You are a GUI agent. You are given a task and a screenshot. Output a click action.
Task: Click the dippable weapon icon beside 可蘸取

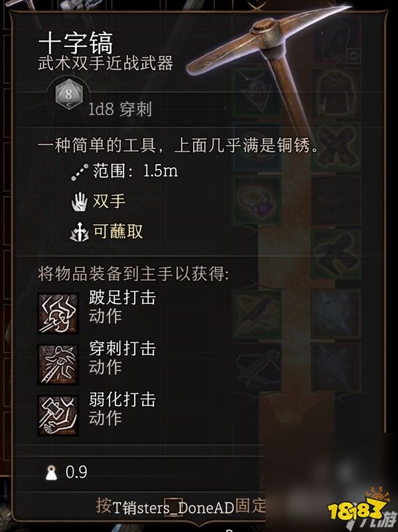[79, 232]
